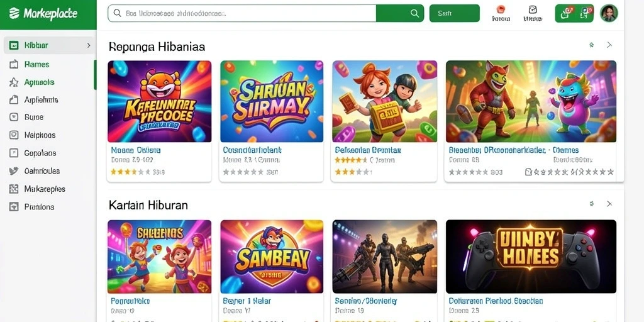Open the Sambeay game thumbnail

[272, 257]
